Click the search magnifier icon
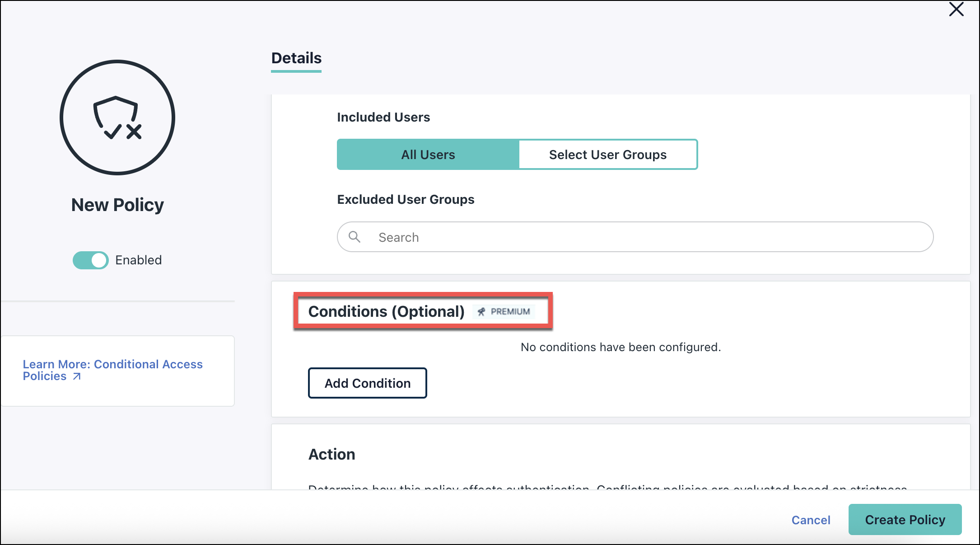This screenshot has width=980, height=545. coord(355,237)
